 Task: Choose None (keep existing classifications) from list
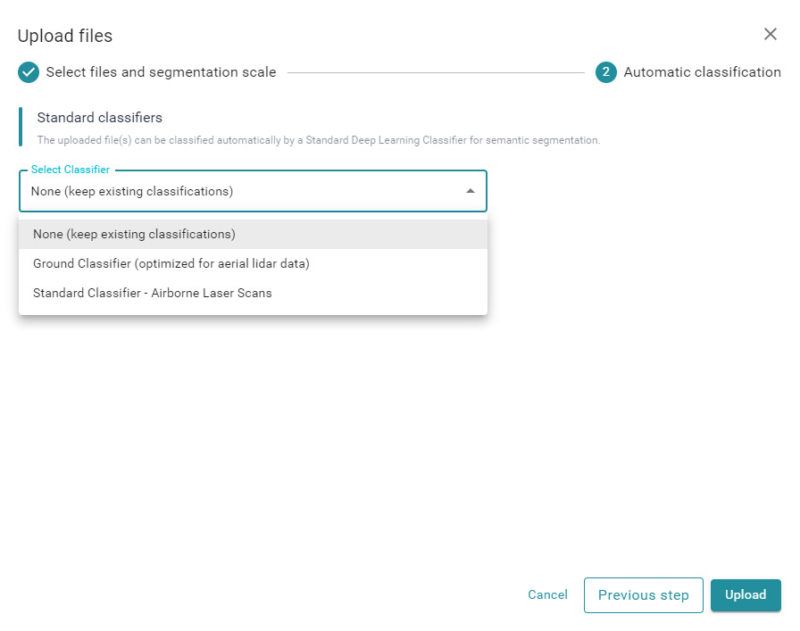coord(134,234)
